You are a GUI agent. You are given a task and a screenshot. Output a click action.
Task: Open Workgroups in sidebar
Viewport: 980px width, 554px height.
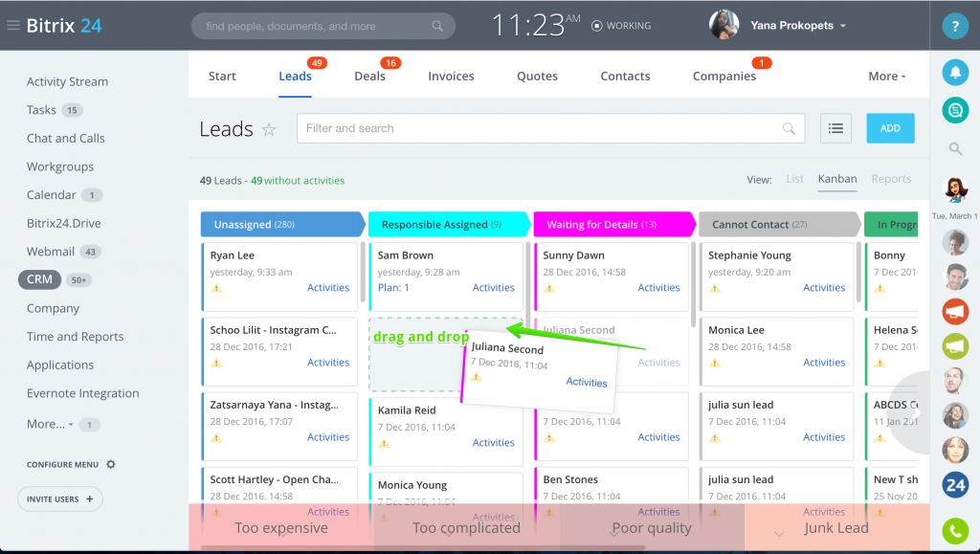click(60, 166)
